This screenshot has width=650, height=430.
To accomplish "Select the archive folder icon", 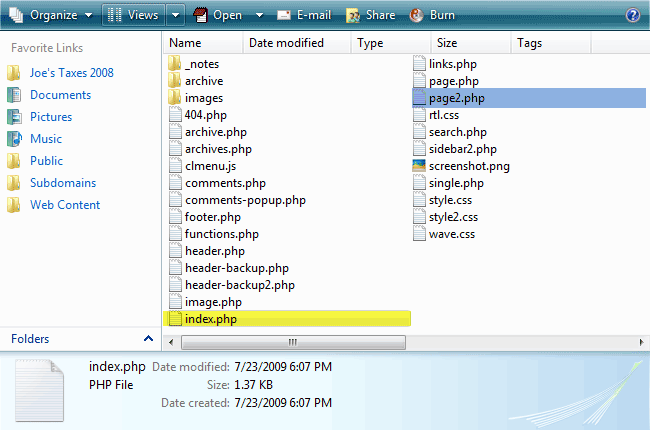I will [x=175, y=80].
